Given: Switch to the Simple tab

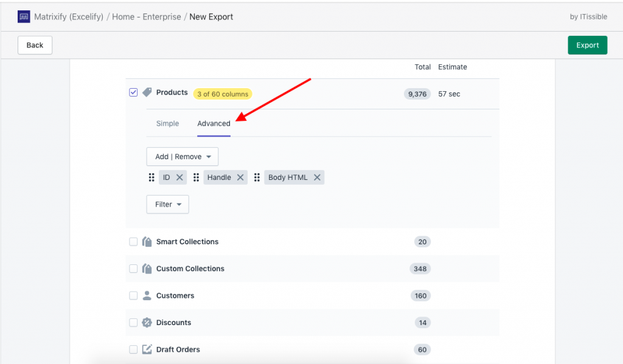Looking at the screenshot, I should [x=167, y=123].
